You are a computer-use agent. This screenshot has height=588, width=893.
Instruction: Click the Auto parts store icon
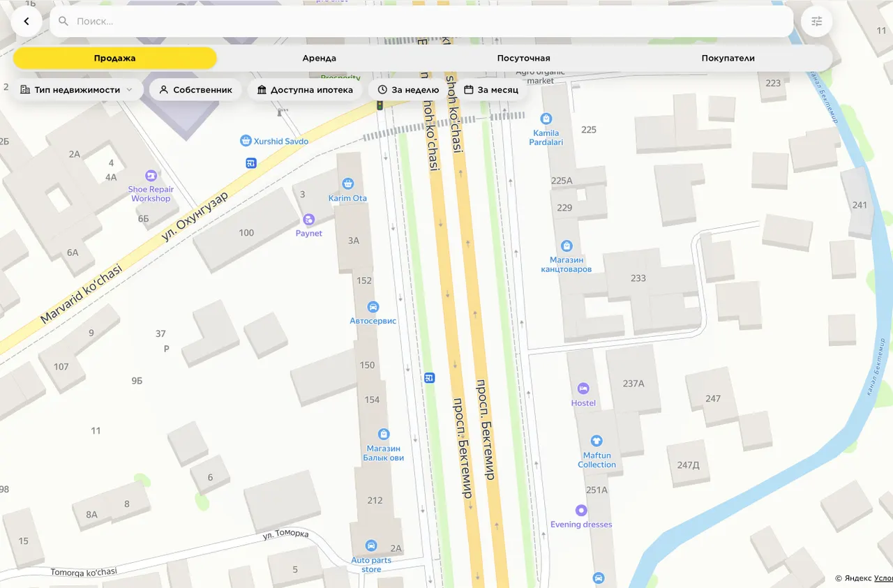point(371,545)
